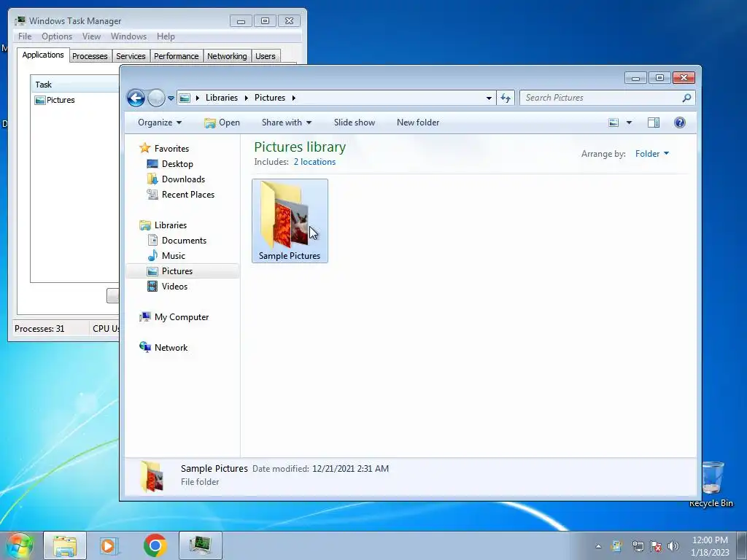Screen dimensions: 747x560
Task: Open Recent Places in navigation pane
Action: tap(181, 194)
